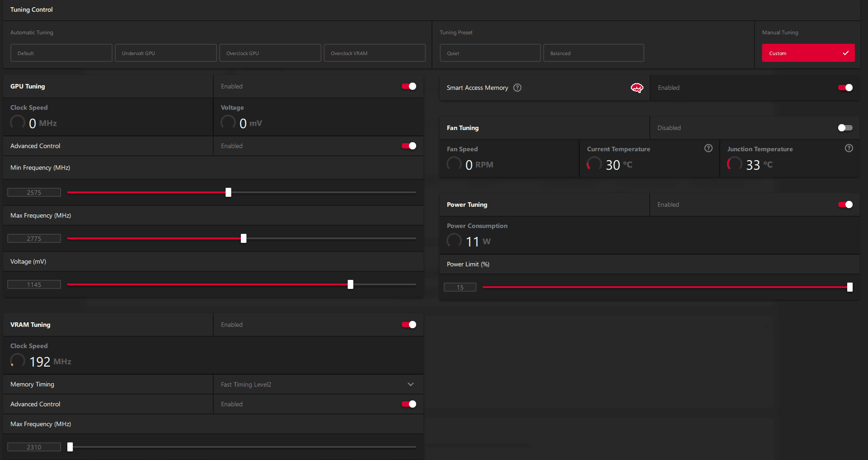Click the Voltage 1145 input field
This screenshot has width=868, height=460.
coord(34,284)
